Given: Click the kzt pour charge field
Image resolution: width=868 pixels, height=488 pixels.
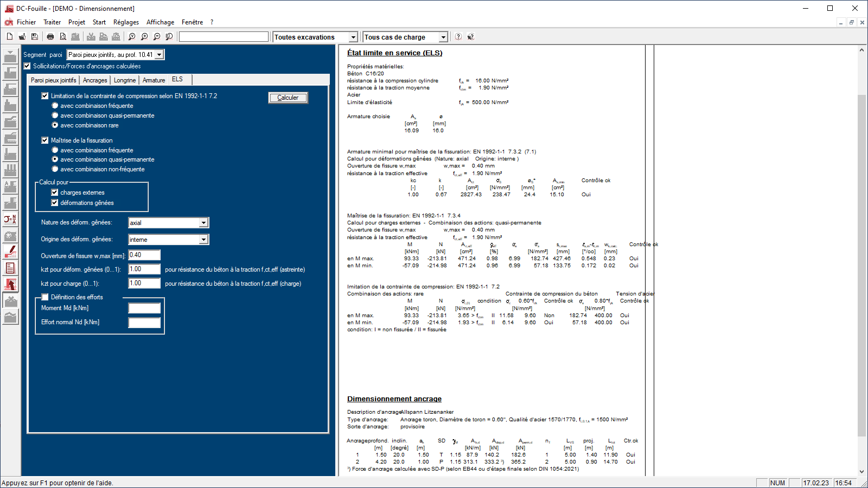Looking at the screenshot, I should (144, 283).
